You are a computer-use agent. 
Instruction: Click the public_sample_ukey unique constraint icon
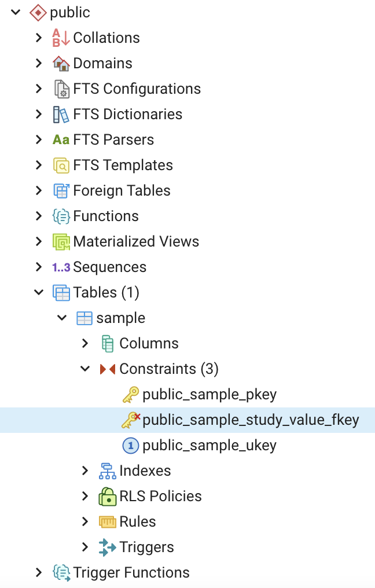click(130, 446)
